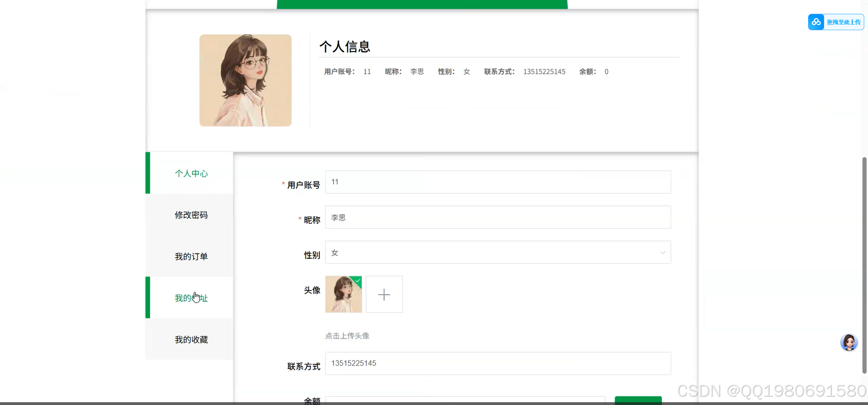Click the plus icon to add an avatar

[384, 294]
